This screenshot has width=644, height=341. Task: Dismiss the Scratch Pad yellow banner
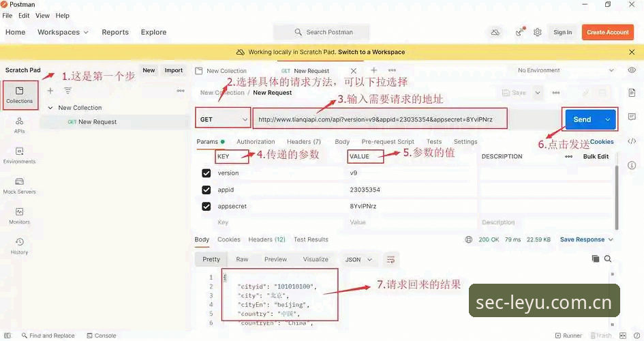(x=632, y=53)
